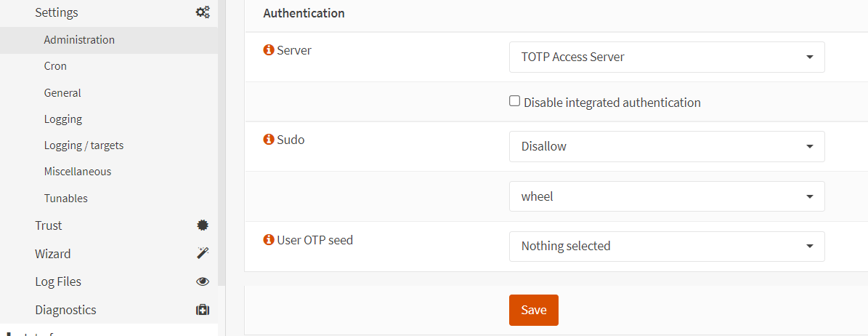Open Logging / targets menu item
868x336 pixels.
(84, 145)
